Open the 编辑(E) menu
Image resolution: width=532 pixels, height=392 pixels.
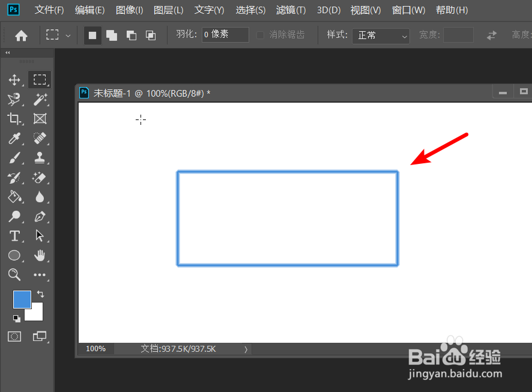[x=89, y=10]
